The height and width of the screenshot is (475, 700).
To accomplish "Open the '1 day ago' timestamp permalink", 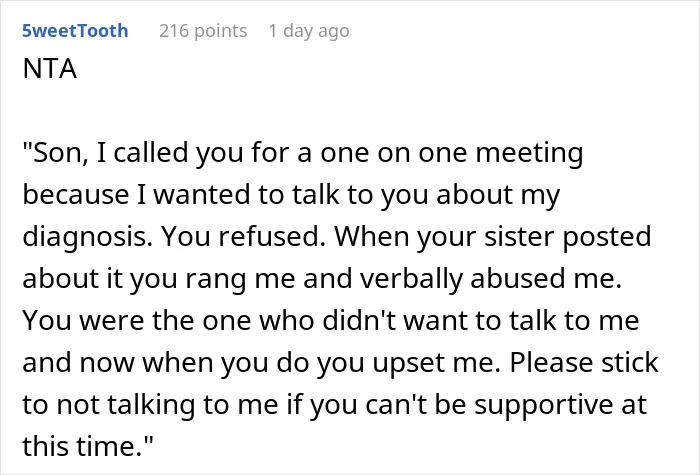I will [309, 31].
